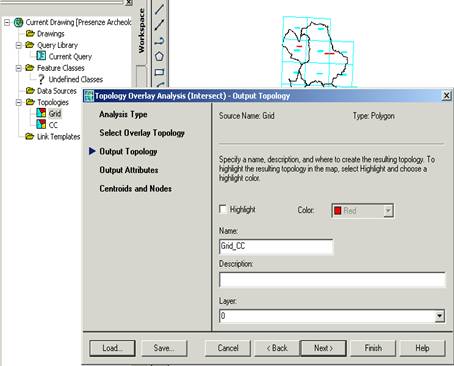Viewport: 454px width, 366px height.
Task: Select the Line tool icon
Action: click(159, 9)
